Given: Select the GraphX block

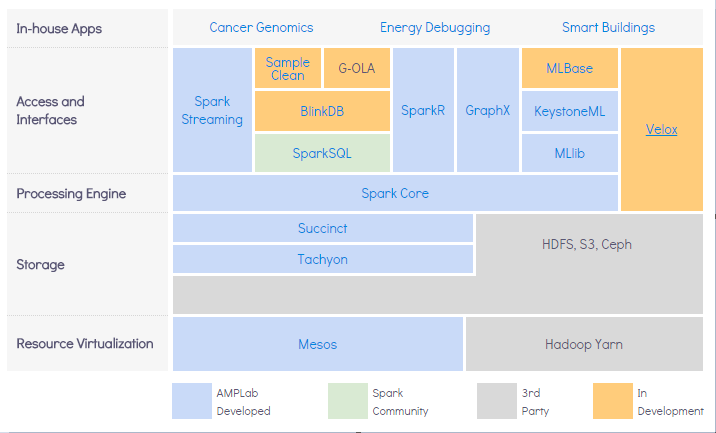Looking at the screenshot, I should (x=488, y=110).
